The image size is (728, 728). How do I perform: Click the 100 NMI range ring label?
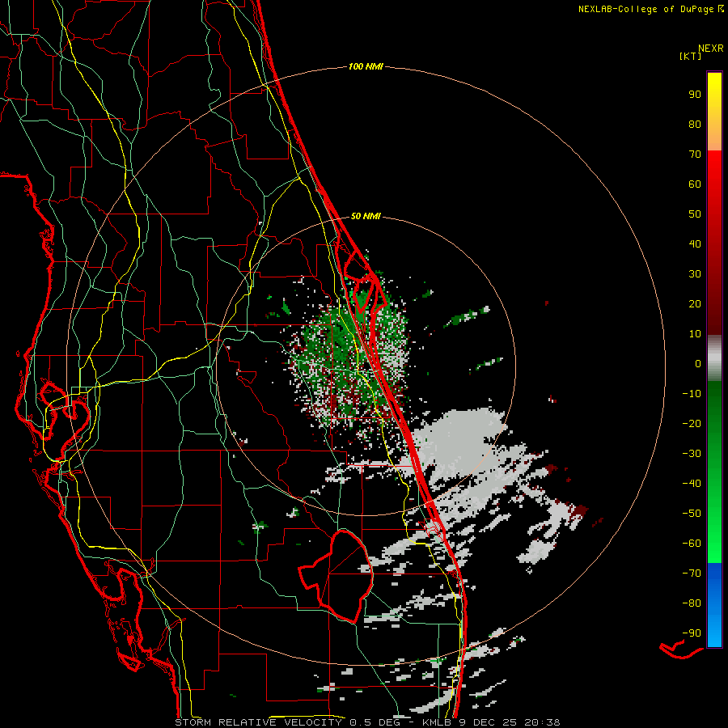pos(366,67)
